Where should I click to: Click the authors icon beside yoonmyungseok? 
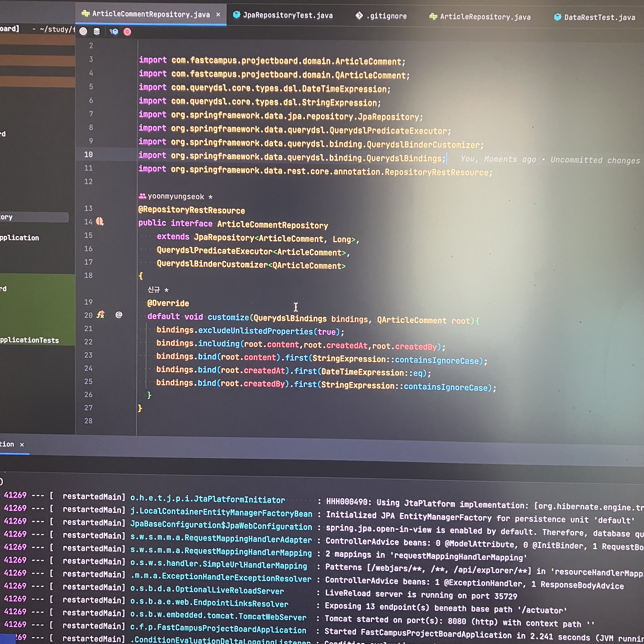coord(142,196)
